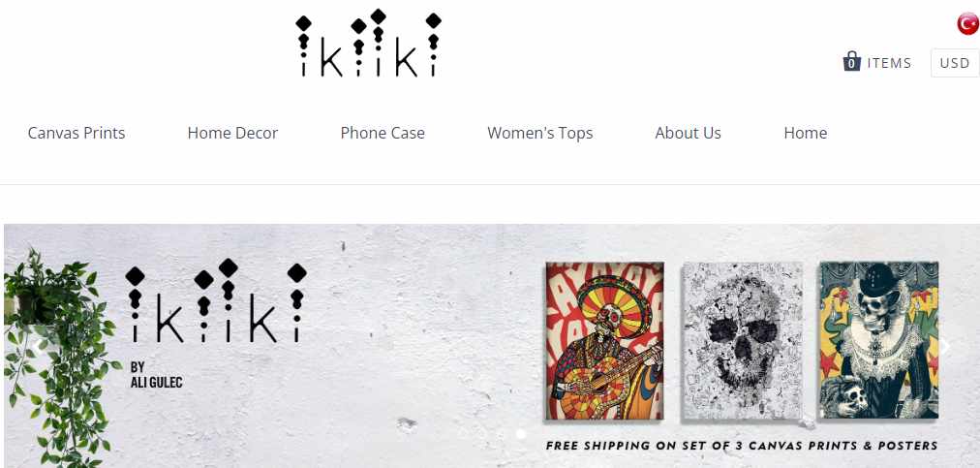The width and height of the screenshot is (980, 468).
Task: Select the banner carousel dot indicator
Action: 521,433
